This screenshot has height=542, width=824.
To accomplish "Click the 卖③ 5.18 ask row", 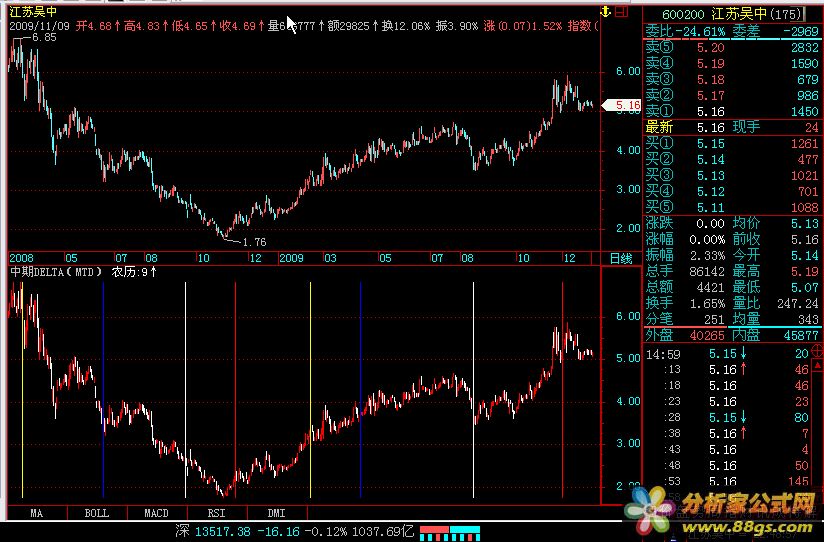I will point(732,79).
